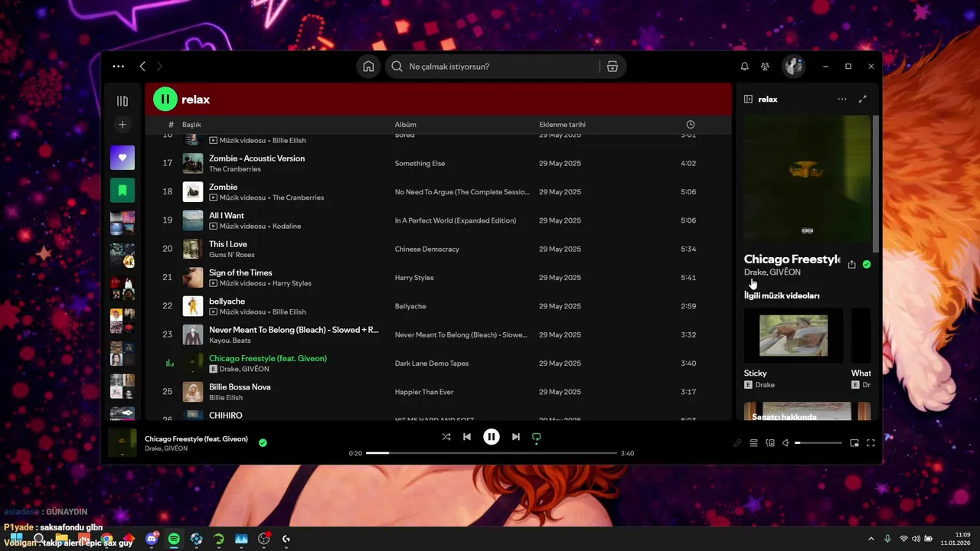Open the playback queue icon
980x551 pixels.
point(753,443)
